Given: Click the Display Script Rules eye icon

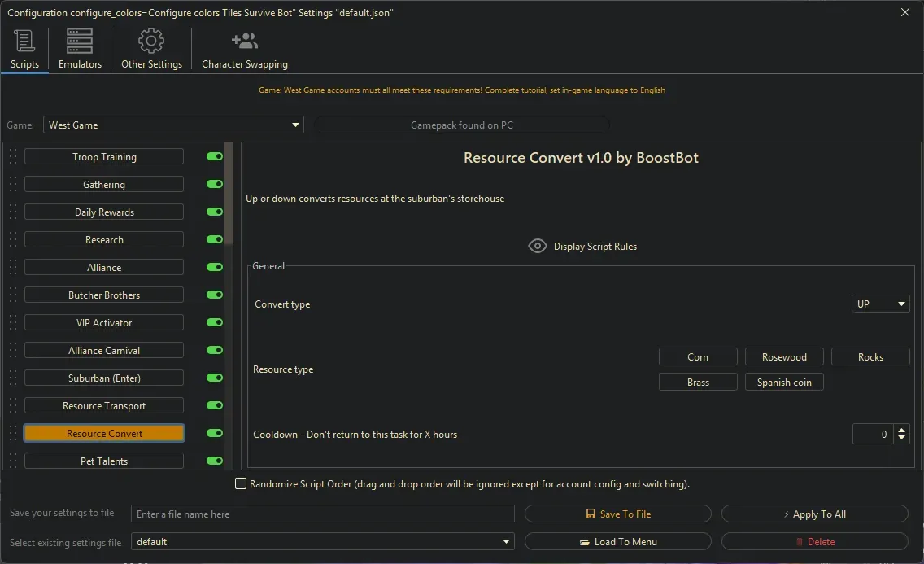Looking at the screenshot, I should 537,245.
